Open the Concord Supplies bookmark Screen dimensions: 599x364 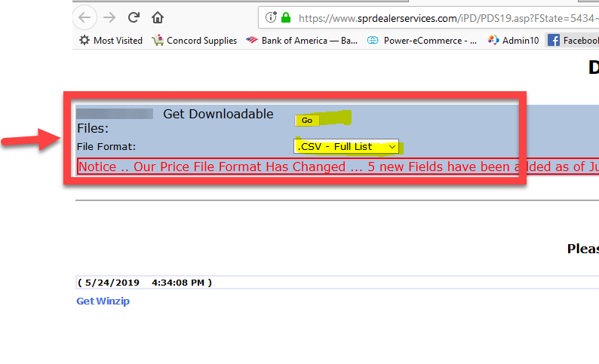click(x=195, y=41)
